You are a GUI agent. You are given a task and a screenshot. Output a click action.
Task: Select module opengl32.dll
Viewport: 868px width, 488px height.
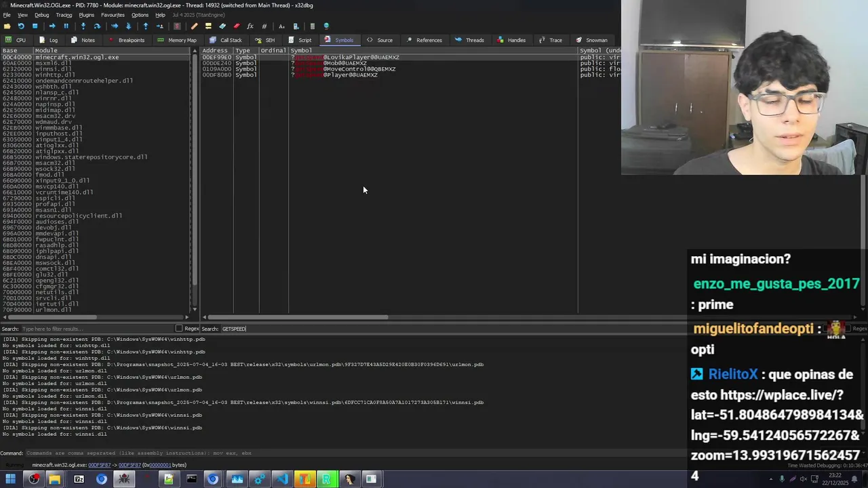[x=95, y=281]
